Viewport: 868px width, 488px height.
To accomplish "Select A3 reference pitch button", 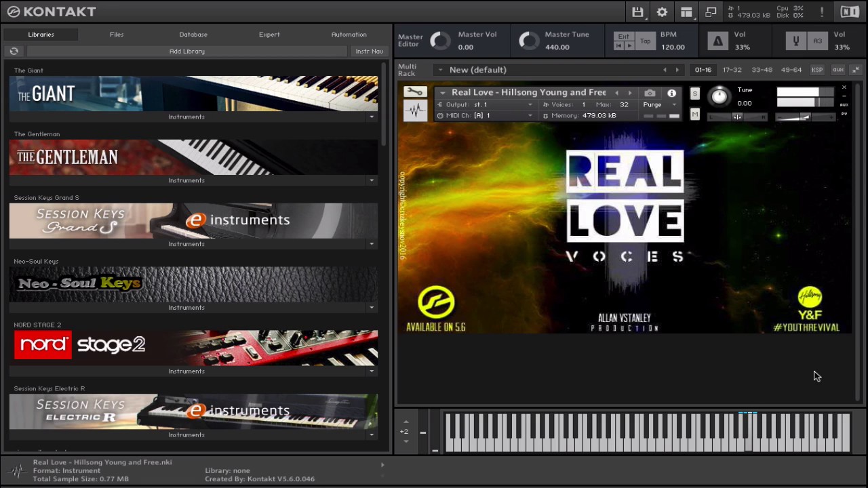I will [817, 41].
